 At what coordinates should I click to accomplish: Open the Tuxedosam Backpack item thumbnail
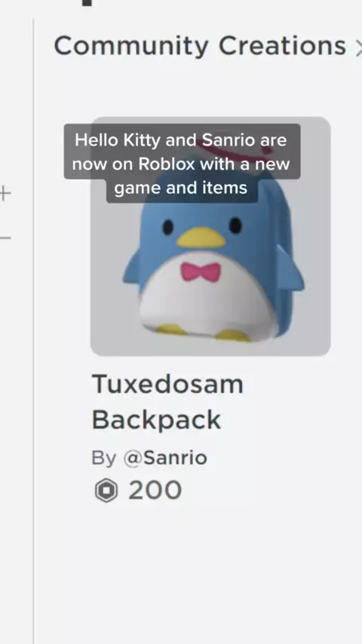pos(210,236)
